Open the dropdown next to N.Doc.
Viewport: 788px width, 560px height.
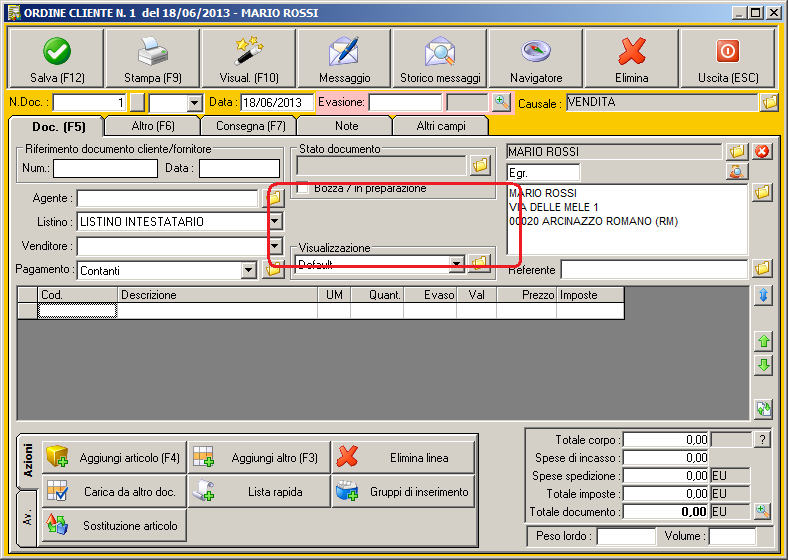(194, 103)
